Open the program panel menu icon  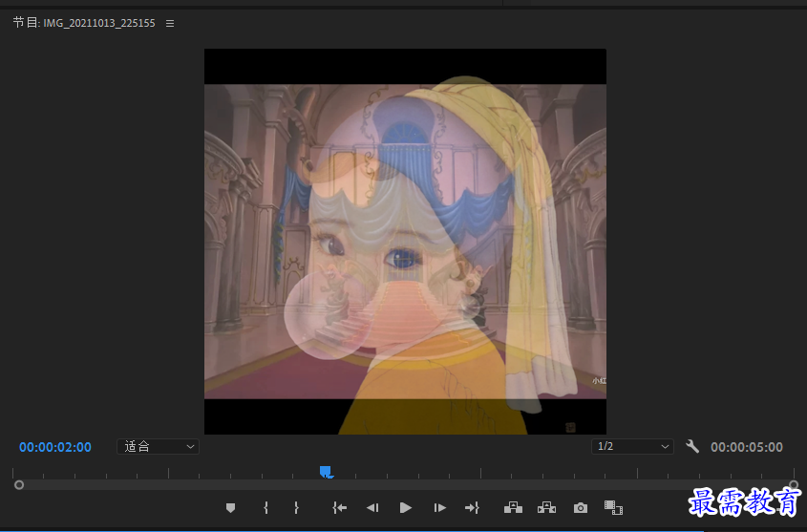click(170, 23)
